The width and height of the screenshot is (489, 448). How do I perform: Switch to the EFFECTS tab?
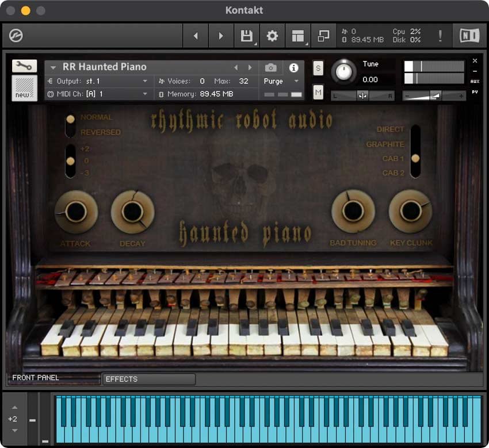(149, 379)
